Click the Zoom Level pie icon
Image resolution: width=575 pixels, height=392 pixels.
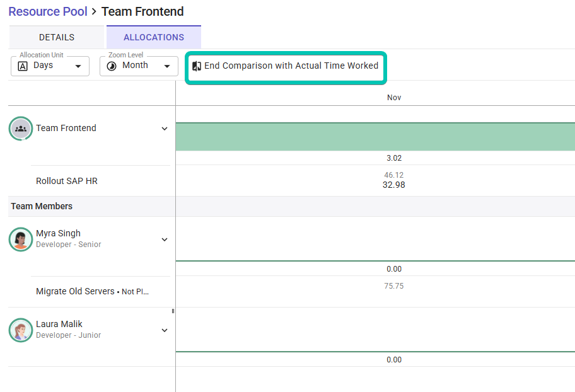(112, 66)
